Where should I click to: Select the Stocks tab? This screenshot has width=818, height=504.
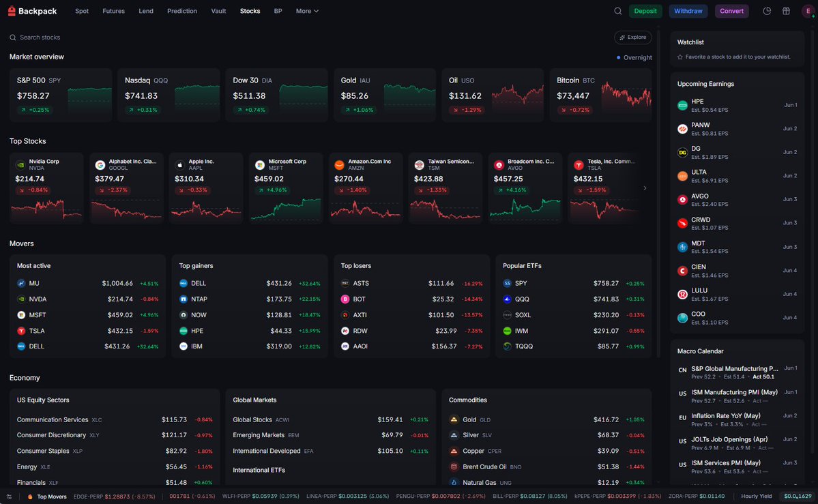coord(250,11)
